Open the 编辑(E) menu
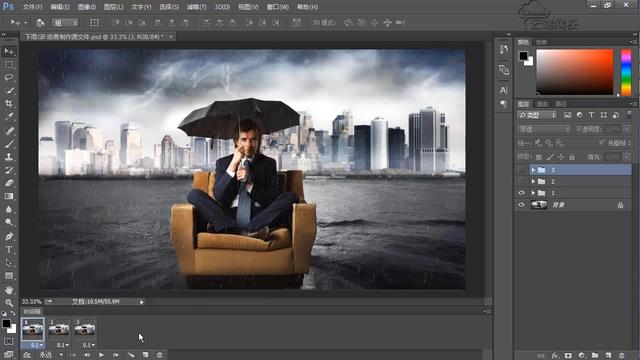640x360 pixels. click(x=60, y=7)
